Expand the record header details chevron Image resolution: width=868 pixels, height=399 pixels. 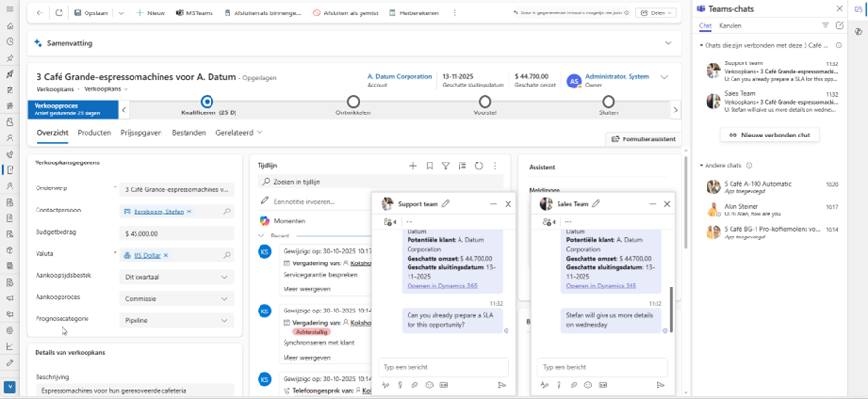[x=665, y=77]
